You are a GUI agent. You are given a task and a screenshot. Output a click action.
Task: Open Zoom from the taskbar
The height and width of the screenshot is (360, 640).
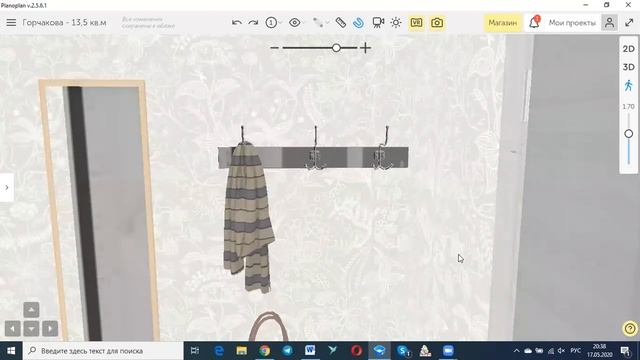click(x=448, y=351)
